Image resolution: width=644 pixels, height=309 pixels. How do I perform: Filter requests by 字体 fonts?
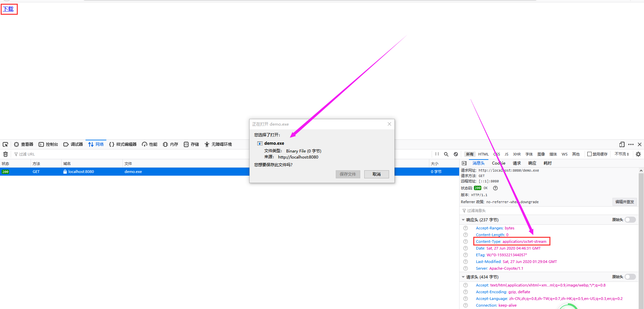click(529, 154)
